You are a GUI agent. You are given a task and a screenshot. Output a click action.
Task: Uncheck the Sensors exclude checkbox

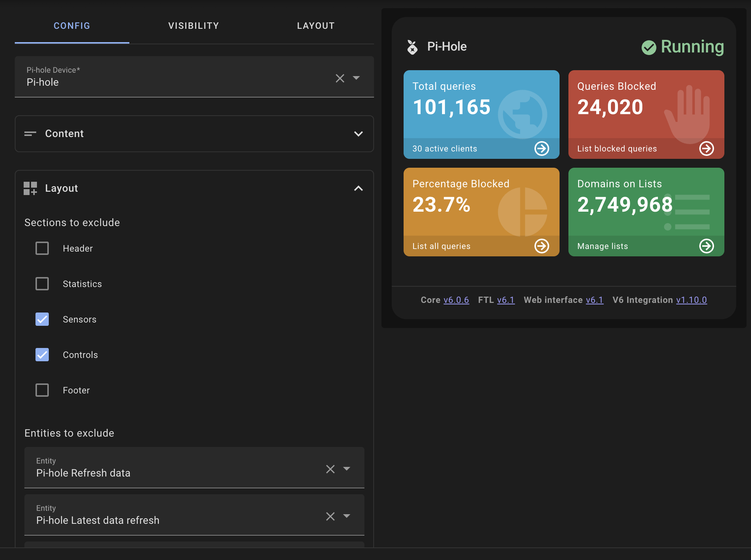pyautogui.click(x=42, y=319)
